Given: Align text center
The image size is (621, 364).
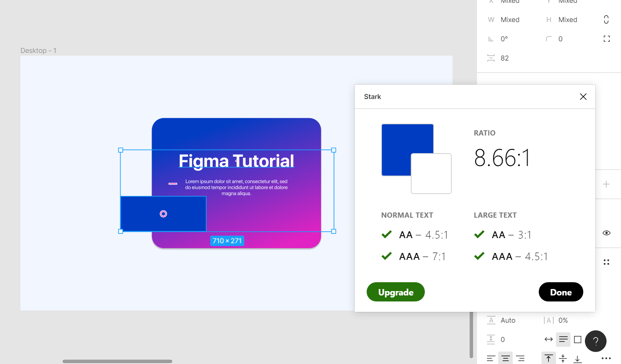Looking at the screenshot, I should point(505,358).
